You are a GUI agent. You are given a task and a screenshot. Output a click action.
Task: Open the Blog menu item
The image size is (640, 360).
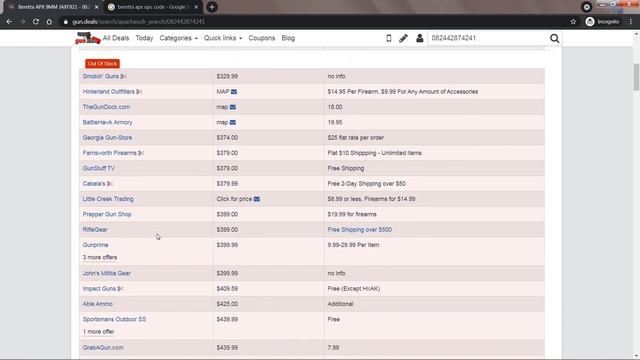coord(288,38)
